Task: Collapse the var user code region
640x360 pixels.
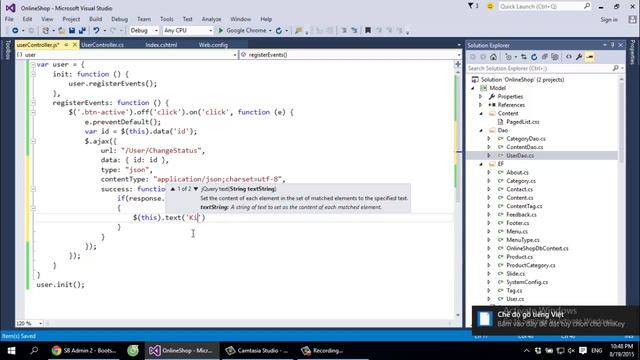Action: point(33,64)
